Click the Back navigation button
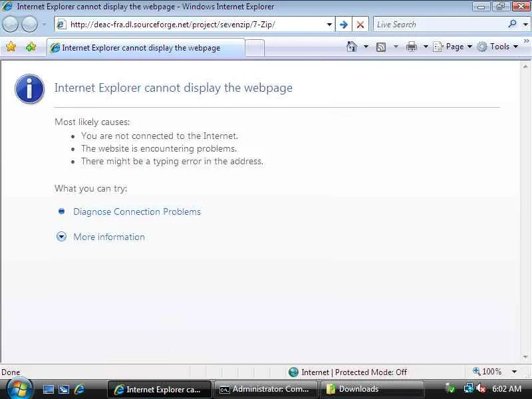Screen dimensions: 532x399 click(10, 25)
